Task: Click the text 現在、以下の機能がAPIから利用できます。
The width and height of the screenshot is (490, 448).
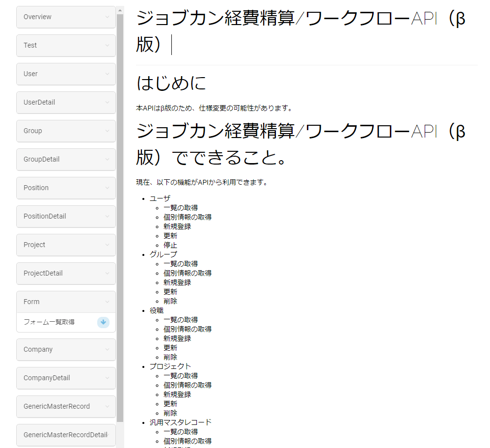Action: pyautogui.click(x=202, y=182)
